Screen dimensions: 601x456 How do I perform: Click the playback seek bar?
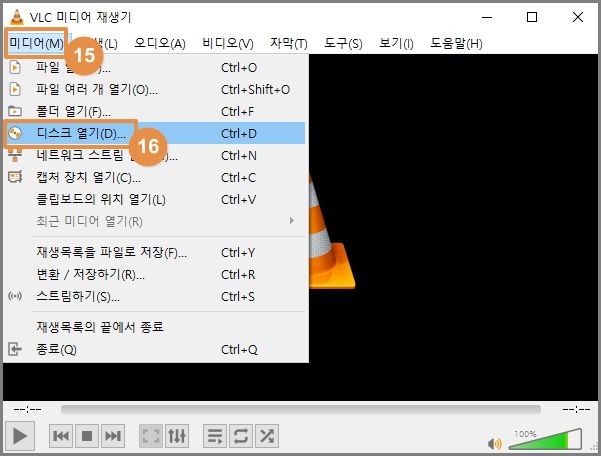(300, 410)
